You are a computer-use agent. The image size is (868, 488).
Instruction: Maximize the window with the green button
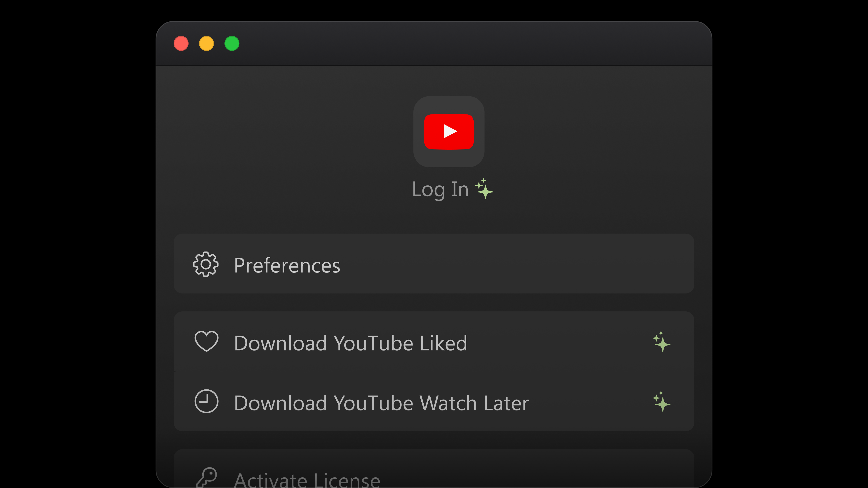232,43
